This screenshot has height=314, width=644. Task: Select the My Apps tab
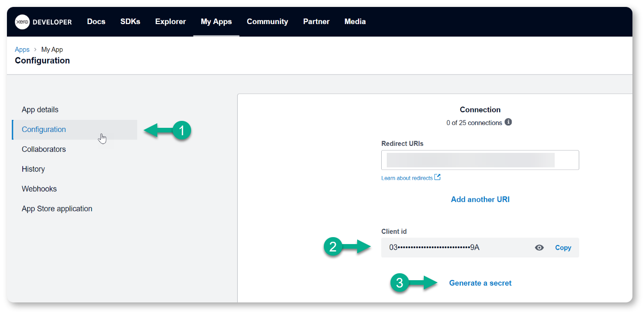click(217, 21)
